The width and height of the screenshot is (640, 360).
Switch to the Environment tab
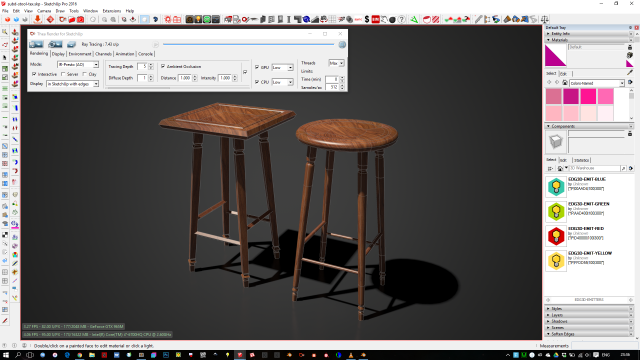click(x=80, y=54)
